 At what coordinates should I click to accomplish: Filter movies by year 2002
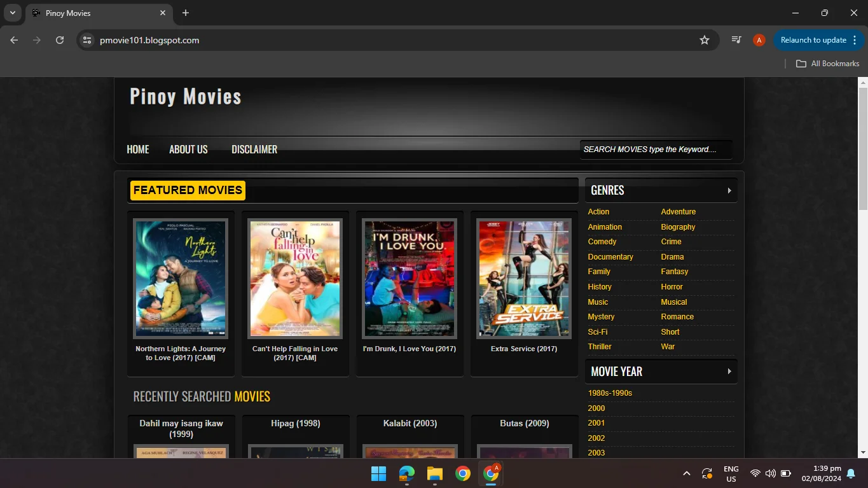click(x=596, y=438)
